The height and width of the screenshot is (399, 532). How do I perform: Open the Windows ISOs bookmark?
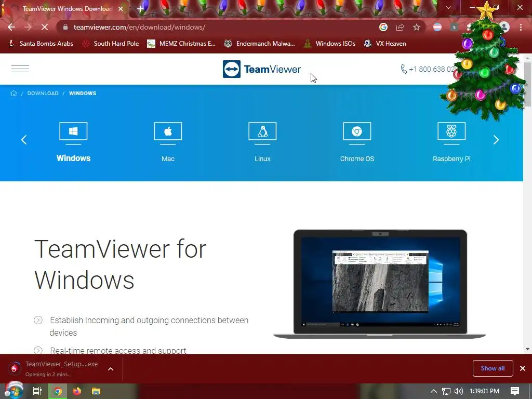(330, 44)
